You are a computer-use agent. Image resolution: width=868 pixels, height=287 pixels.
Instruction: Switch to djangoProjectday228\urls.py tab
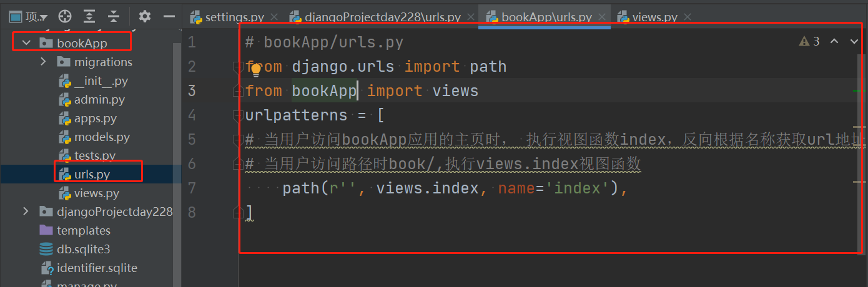[x=383, y=17]
